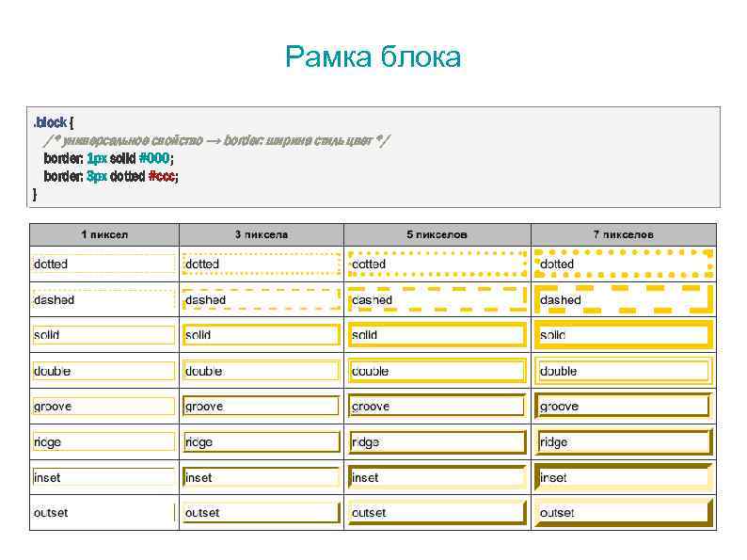Click 'ridge' sample in 1 пиксел column
This screenshot has height=560, width=747.
tap(103, 441)
